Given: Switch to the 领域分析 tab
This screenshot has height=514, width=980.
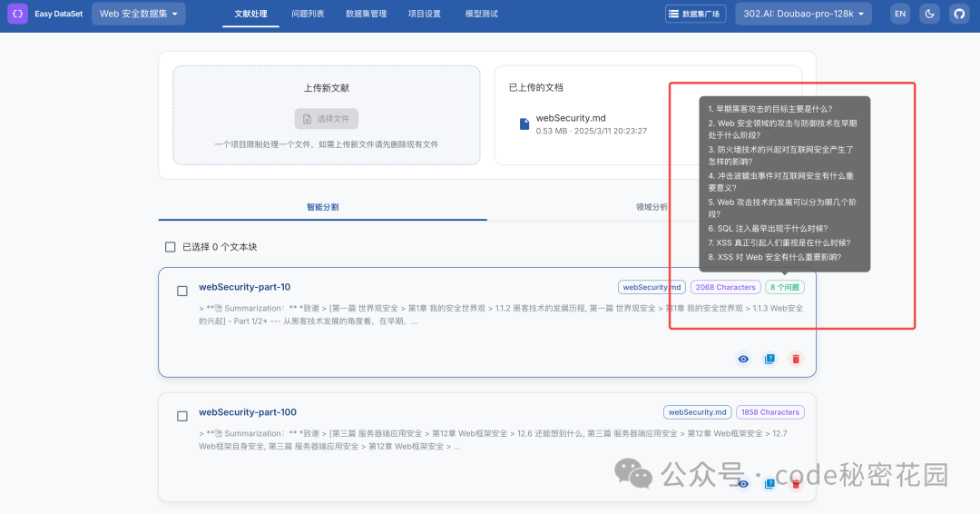Looking at the screenshot, I should pyautogui.click(x=652, y=207).
